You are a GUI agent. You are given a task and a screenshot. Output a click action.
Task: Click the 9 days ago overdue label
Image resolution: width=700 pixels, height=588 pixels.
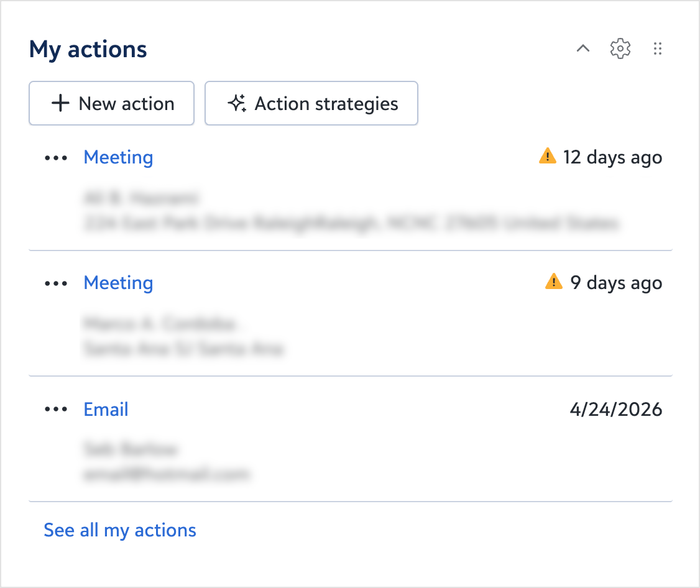pos(616,283)
